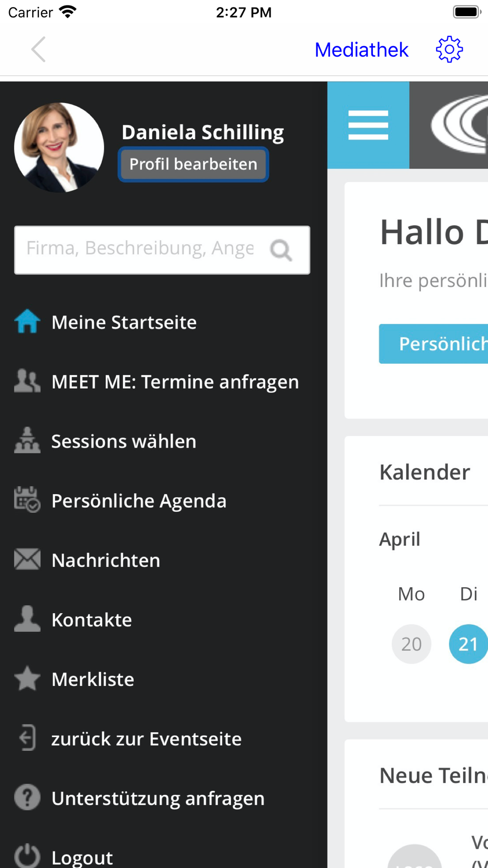Click the star icon for Merkliste
Viewport: 488px width, 868px height.
[x=27, y=679]
